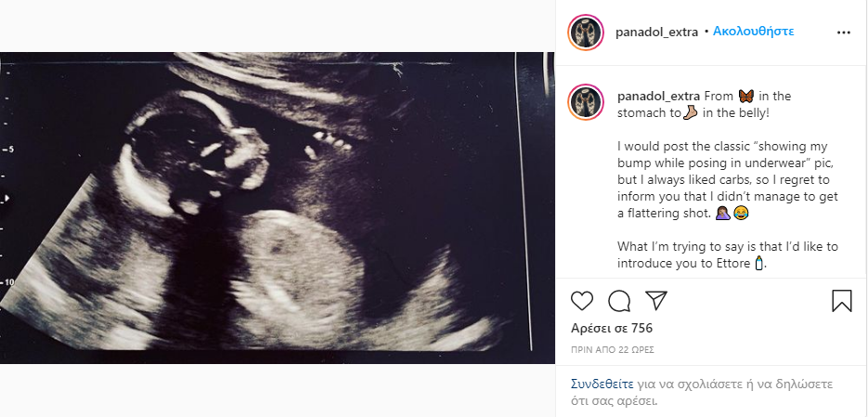The width and height of the screenshot is (868, 417).
Task: Follow the account via Ακολουθήστε
Action: 753,32
